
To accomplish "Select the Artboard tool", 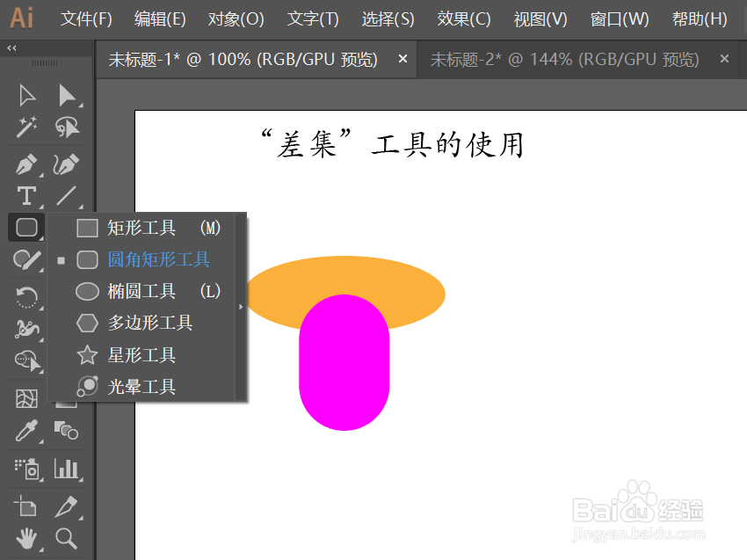I will tap(25, 506).
